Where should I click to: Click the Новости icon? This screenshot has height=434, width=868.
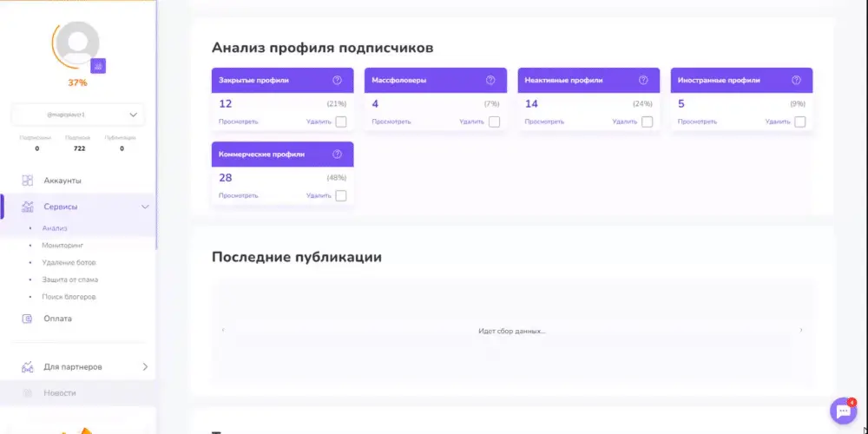[x=27, y=393]
